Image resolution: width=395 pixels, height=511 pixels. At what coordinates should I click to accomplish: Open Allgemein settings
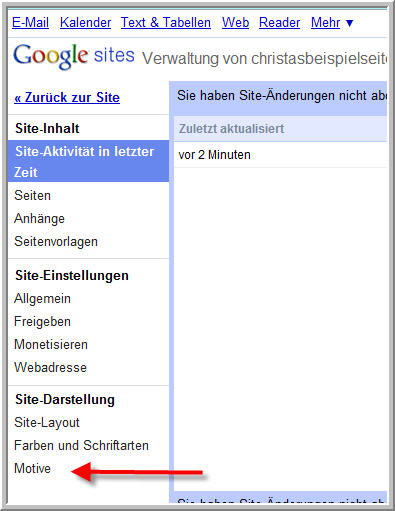[42, 299]
